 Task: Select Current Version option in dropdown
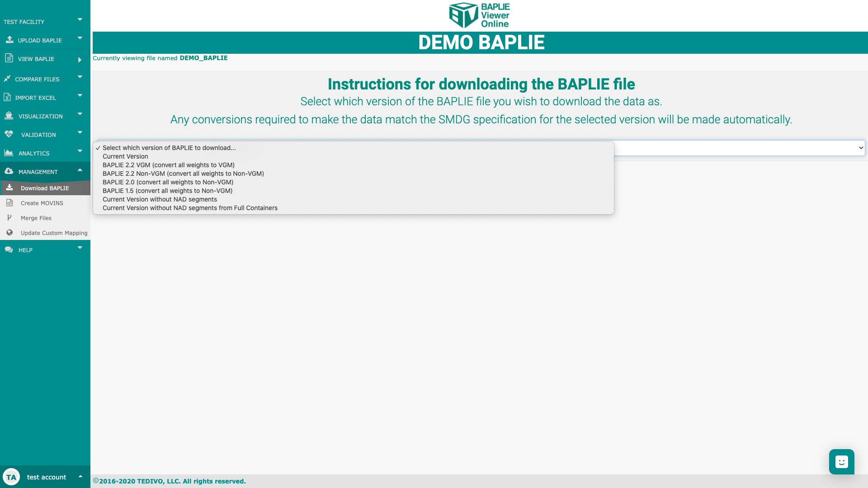point(125,156)
